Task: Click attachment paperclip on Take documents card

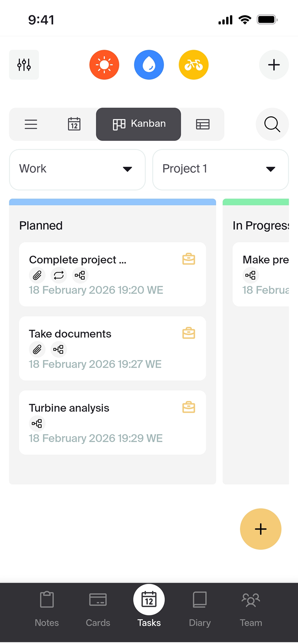Action: click(x=37, y=349)
